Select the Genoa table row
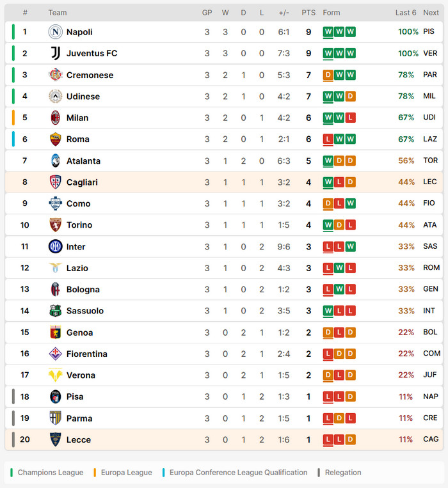This screenshot has width=448, height=488. tap(224, 333)
